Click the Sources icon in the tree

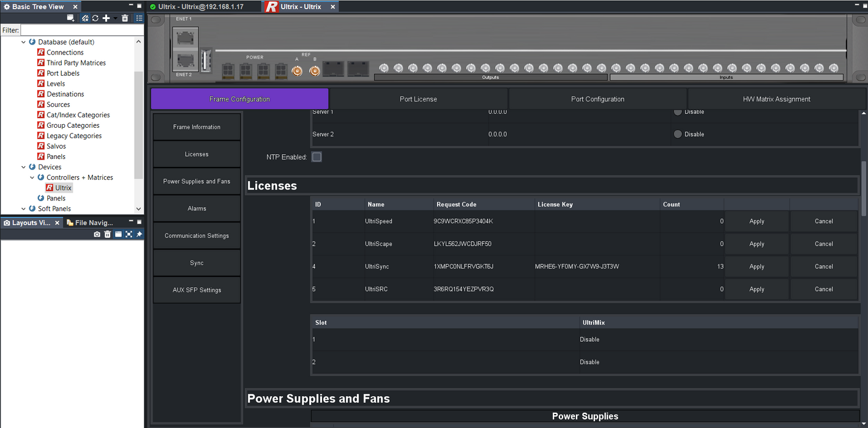[41, 105]
